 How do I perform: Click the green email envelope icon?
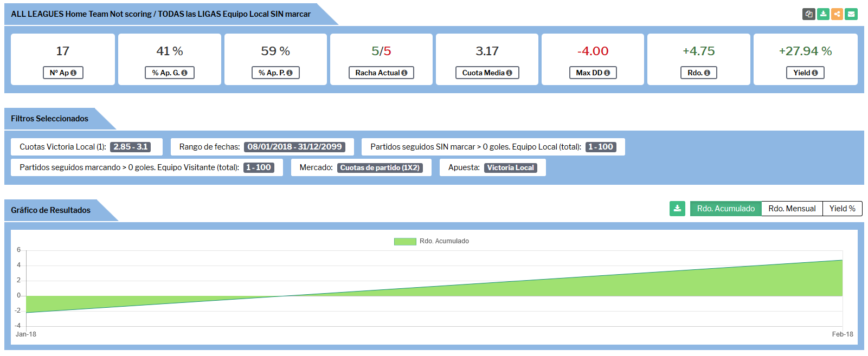(x=851, y=14)
